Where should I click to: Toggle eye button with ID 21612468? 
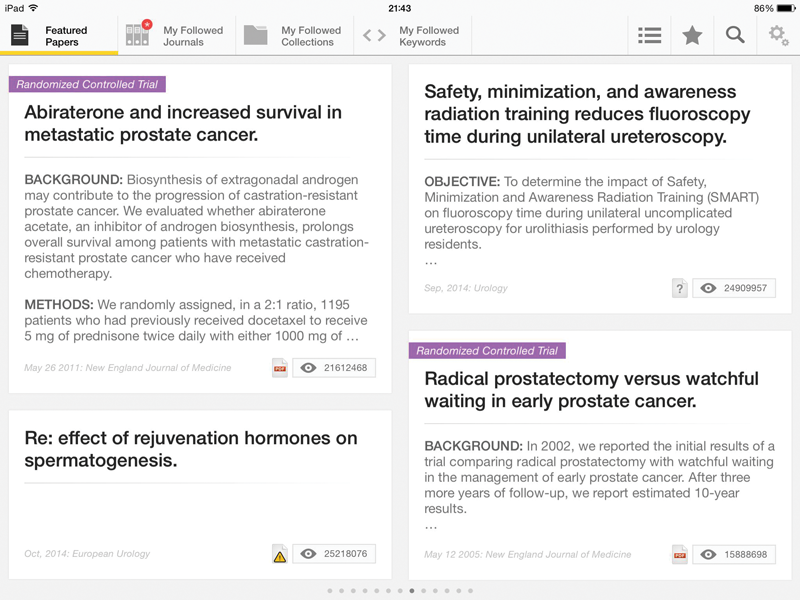tap(334, 368)
